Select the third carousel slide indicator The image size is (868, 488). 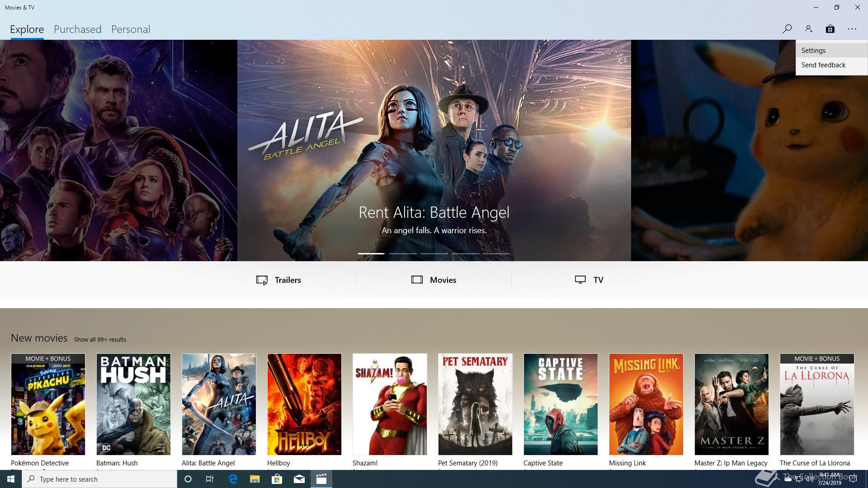434,253
